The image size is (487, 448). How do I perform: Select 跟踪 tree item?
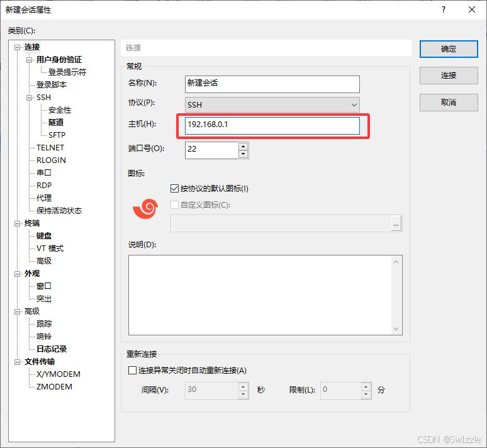[44, 324]
